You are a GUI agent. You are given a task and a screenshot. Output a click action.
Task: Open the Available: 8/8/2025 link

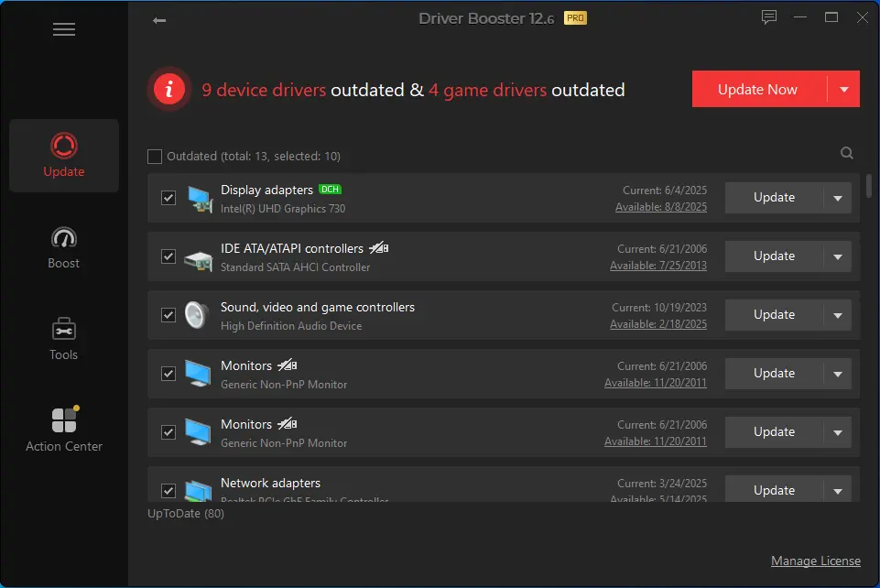tap(660, 207)
